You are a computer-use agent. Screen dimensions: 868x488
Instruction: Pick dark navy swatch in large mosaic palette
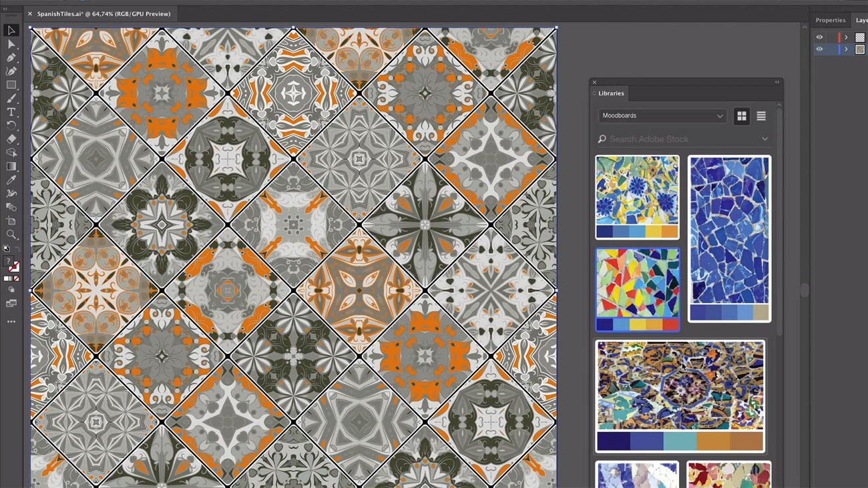[x=614, y=441]
